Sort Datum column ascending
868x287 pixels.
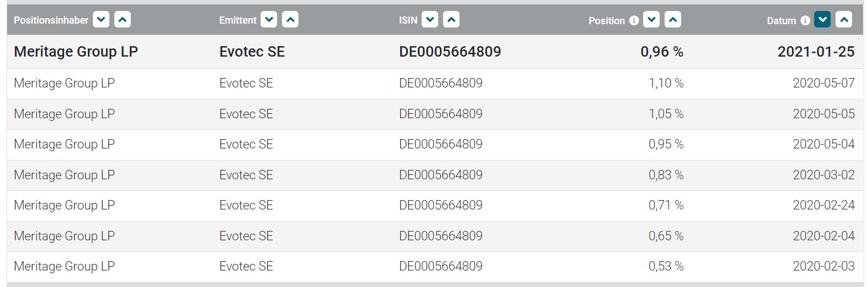coord(844,20)
